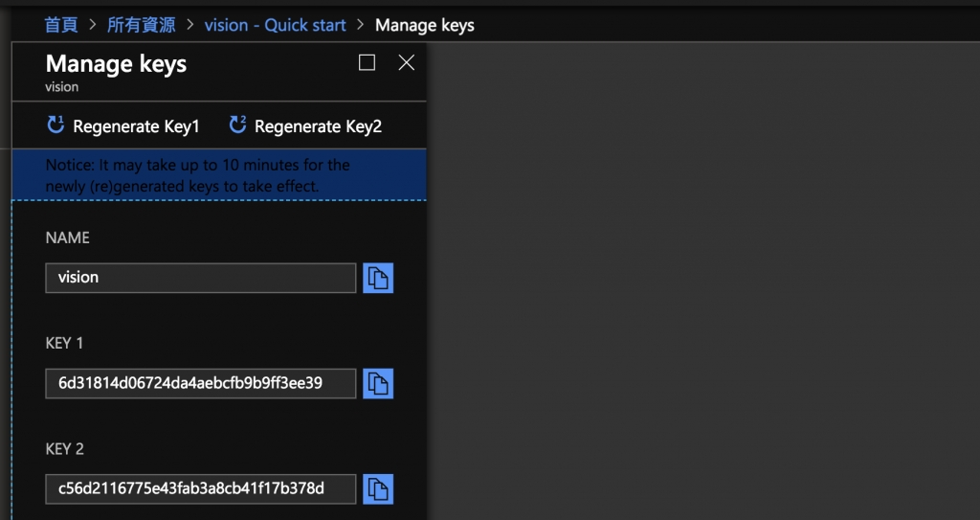Close the Manage keys blade
This screenshot has height=520, width=980.
click(406, 63)
